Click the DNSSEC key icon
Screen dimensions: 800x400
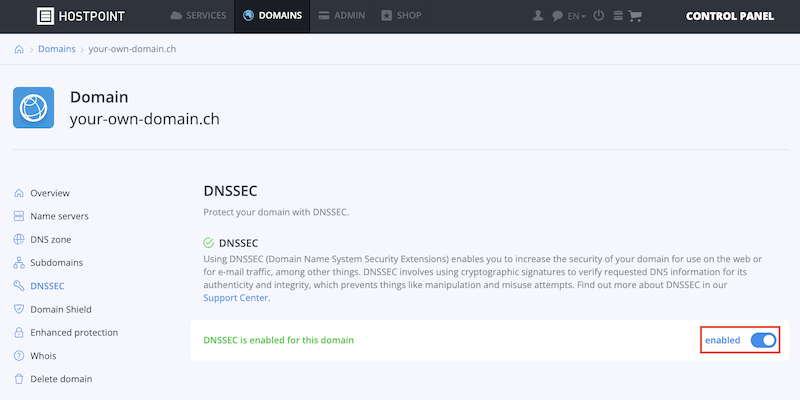(x=19, y=286)
